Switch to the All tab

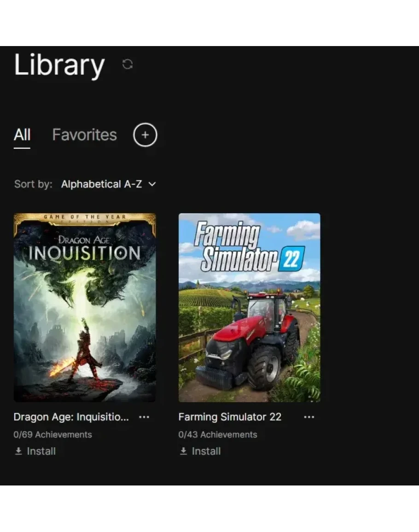pyautogui.click(x=22, y=134)
